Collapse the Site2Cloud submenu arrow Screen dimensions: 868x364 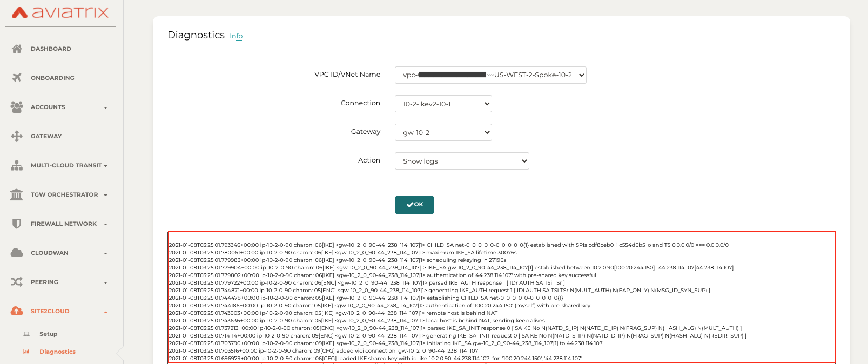click(x=105, y=312)
